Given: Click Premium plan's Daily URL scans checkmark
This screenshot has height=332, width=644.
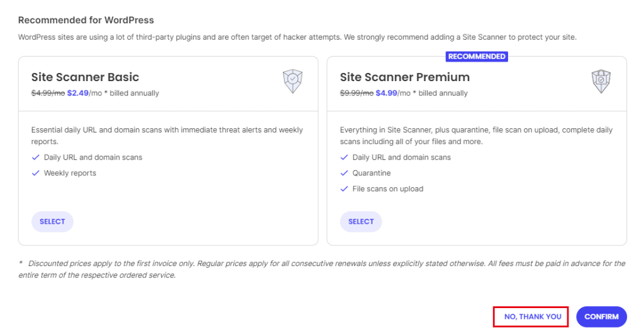Looking at the screenshot, I should pyautogui.click(x=344, y=157).
